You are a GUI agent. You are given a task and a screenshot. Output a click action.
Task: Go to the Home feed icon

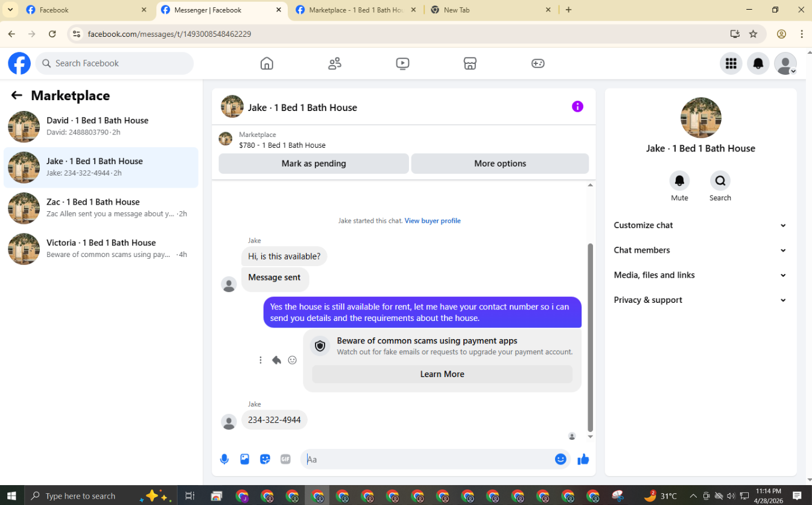267,63
